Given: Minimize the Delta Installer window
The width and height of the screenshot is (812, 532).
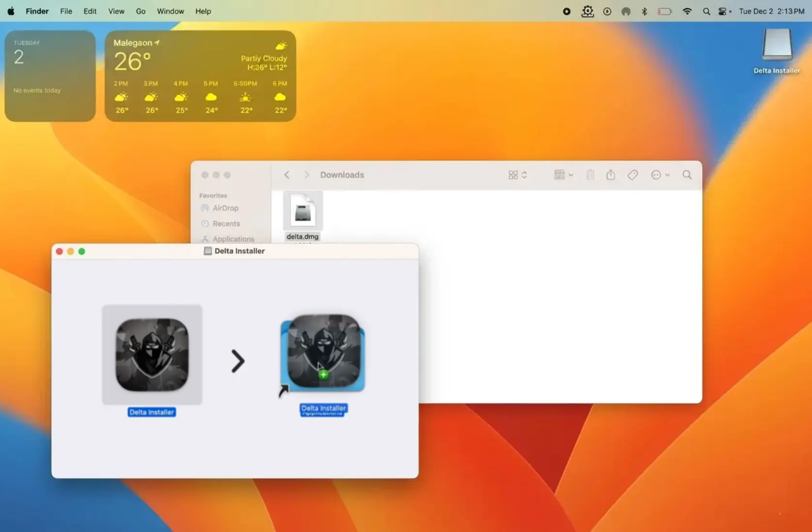Looking at the screenshot, I should tap(70, 251).
